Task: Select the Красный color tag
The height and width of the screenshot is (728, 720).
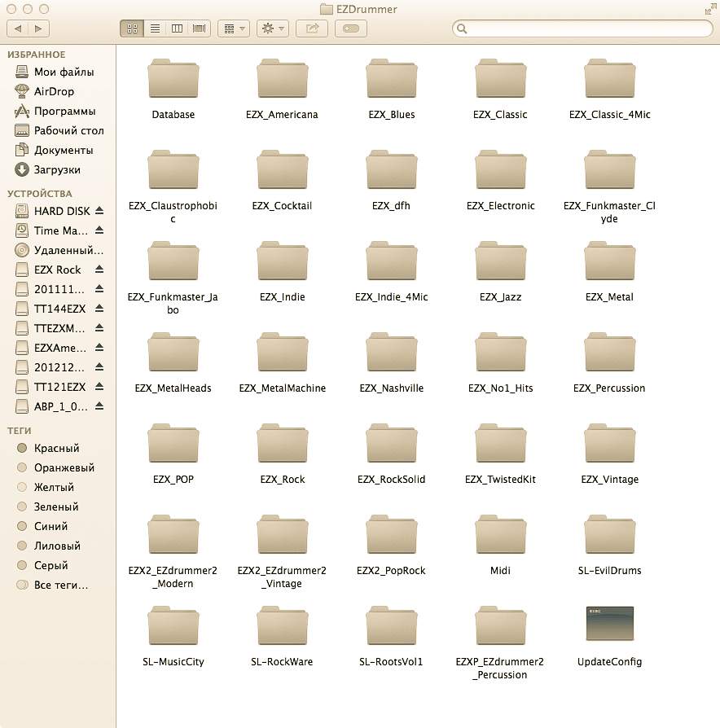Action: point(56,448)
